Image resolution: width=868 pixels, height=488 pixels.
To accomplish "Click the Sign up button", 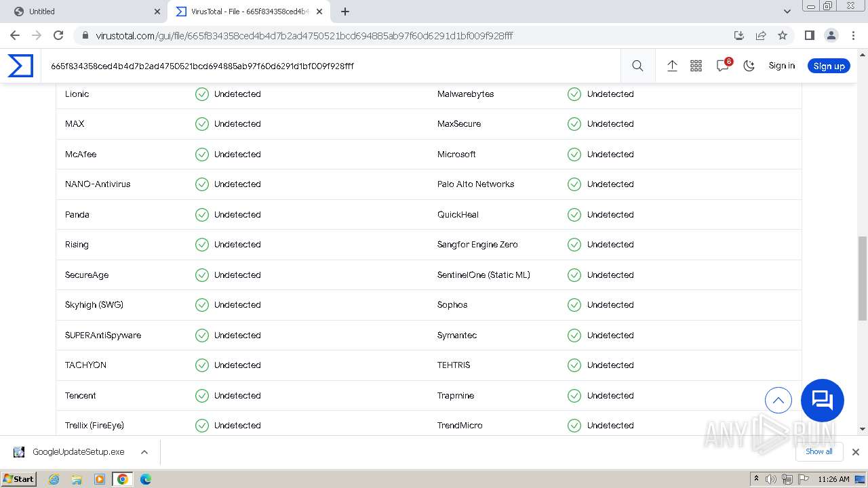I will click(829, 66).
